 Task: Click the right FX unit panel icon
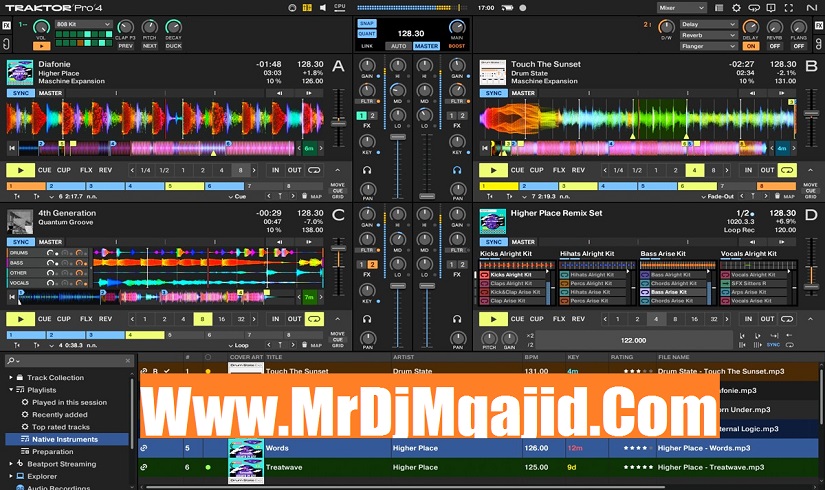819,25
